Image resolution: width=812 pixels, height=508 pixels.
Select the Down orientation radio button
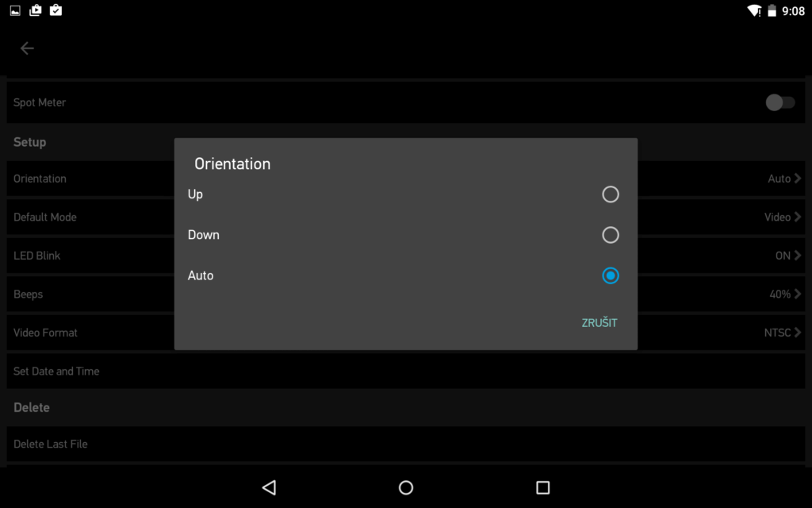point(610,235)
